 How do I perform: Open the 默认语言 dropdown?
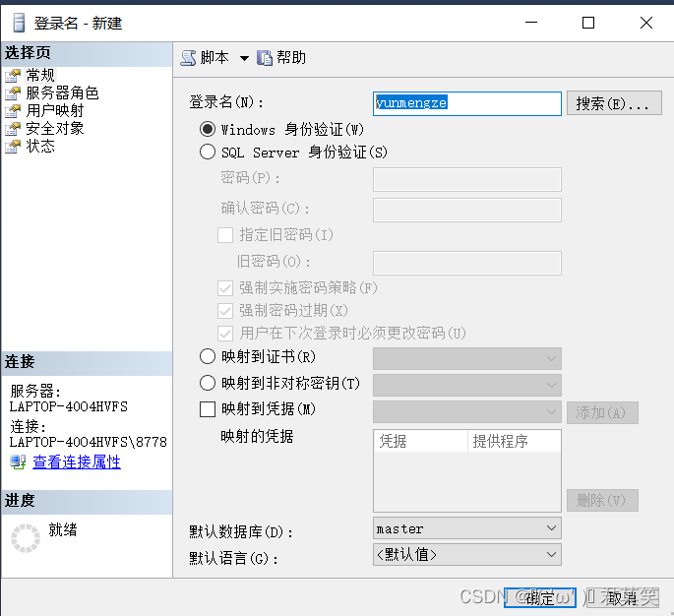coord(467,555)
